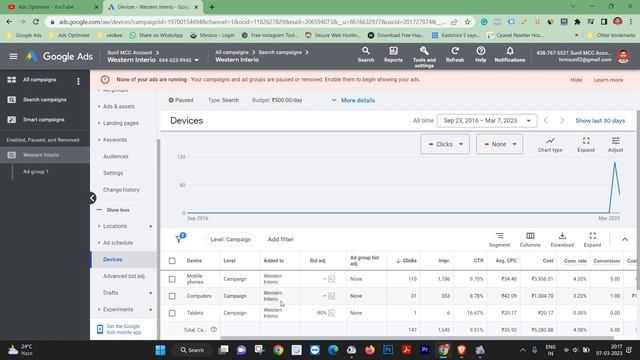Open the Help icon
This screenshot has width=640, height=360.
click(x=480, y=55)
